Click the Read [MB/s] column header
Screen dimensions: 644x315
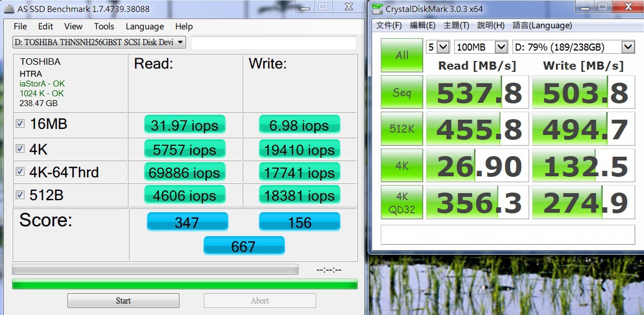click(x=477, y=66)
